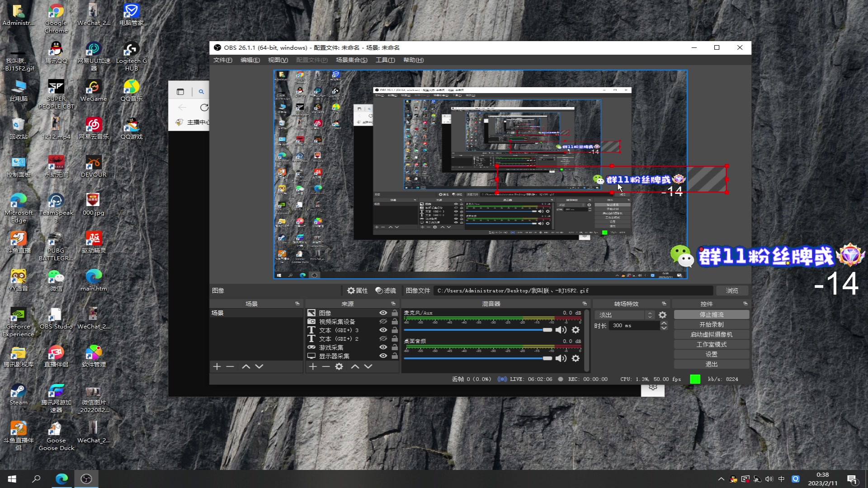
Task: Open transition settings gear next to 淡出
Action: coord(662,315)
